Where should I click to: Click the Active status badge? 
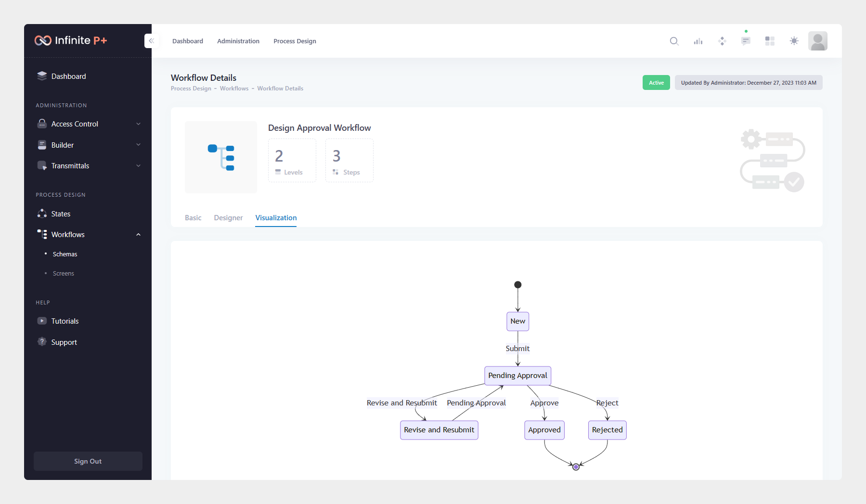click(x=656, y=83)
